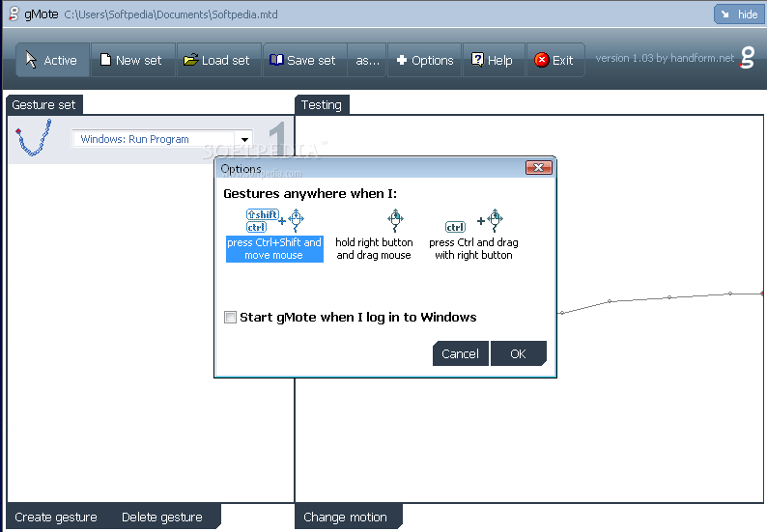Cancel the Options dialog
767x532 pixels.
point(461,353)
